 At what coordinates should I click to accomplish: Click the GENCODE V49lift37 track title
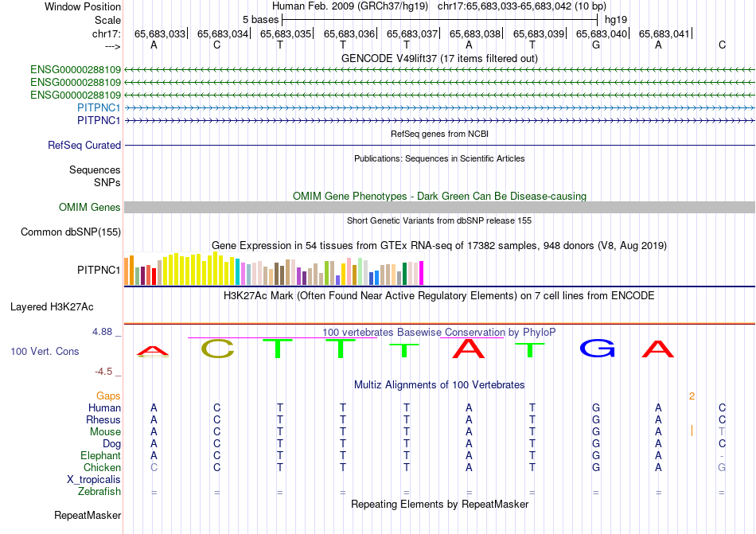(x=439, y=58)
